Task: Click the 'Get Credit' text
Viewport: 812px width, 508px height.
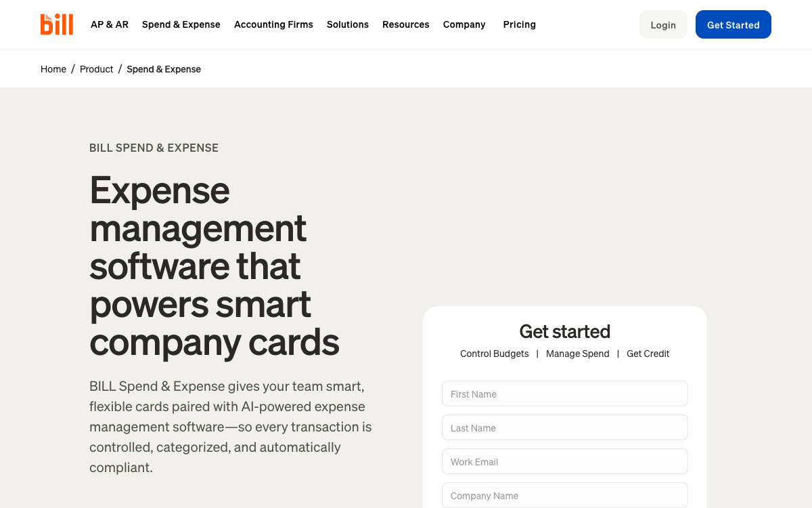Action: click(648, 354)
